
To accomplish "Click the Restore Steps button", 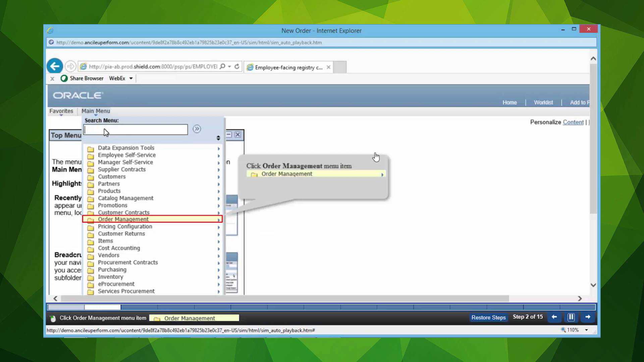I will (488, 317).
